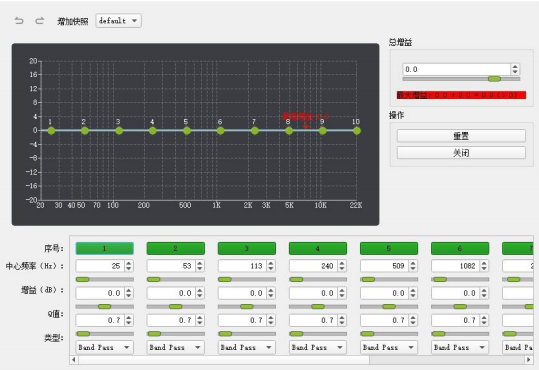Toggle band 5 green button
Image resolution: width=539 pixels, height=370 pixels.
click(389, 248)
